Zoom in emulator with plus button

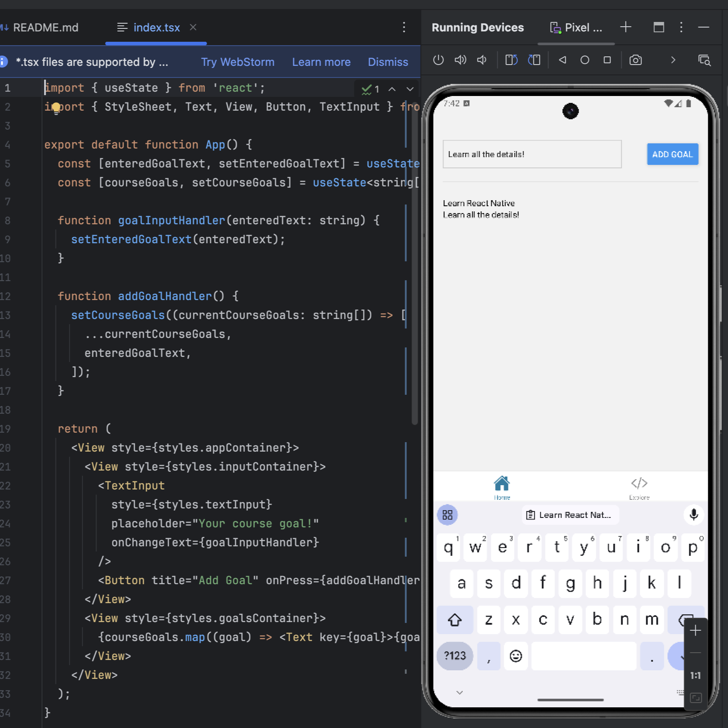(695, 631)
